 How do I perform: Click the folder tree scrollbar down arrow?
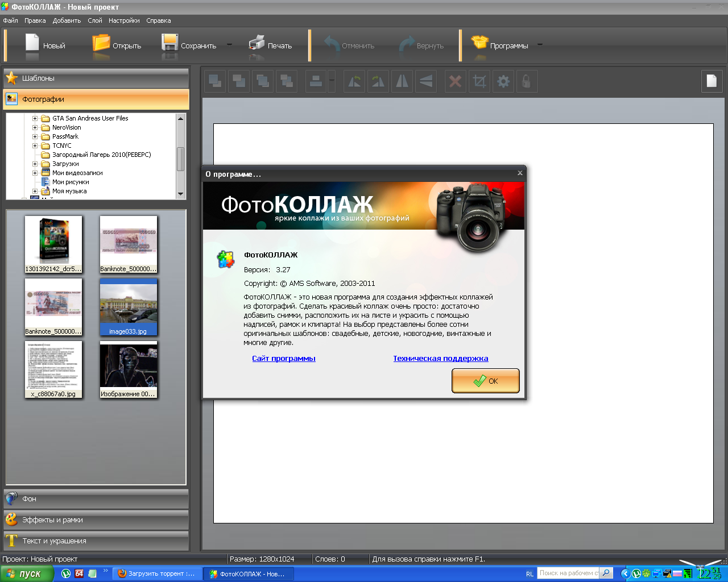(181, 194)
